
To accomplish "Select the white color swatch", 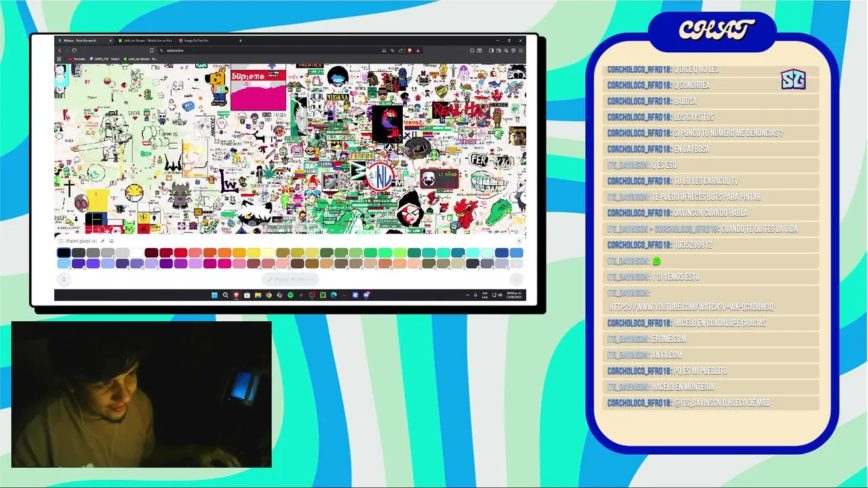I will (x=137, y=253).
